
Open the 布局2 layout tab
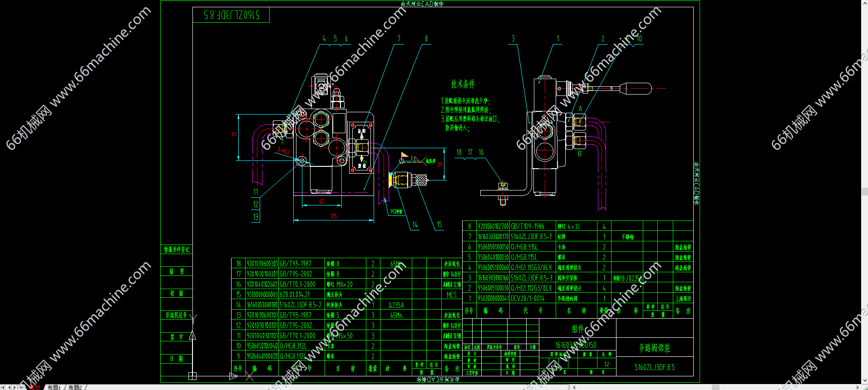coord(75,387)
